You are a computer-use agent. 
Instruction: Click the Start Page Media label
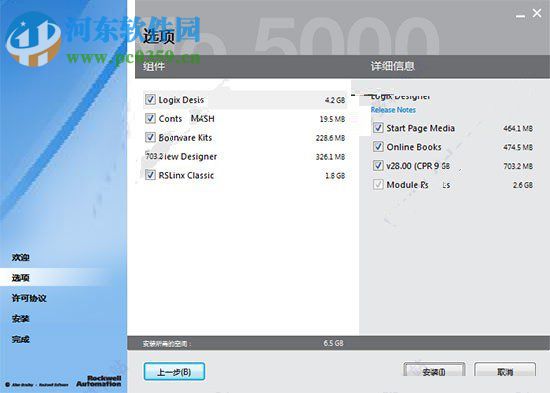421,128
